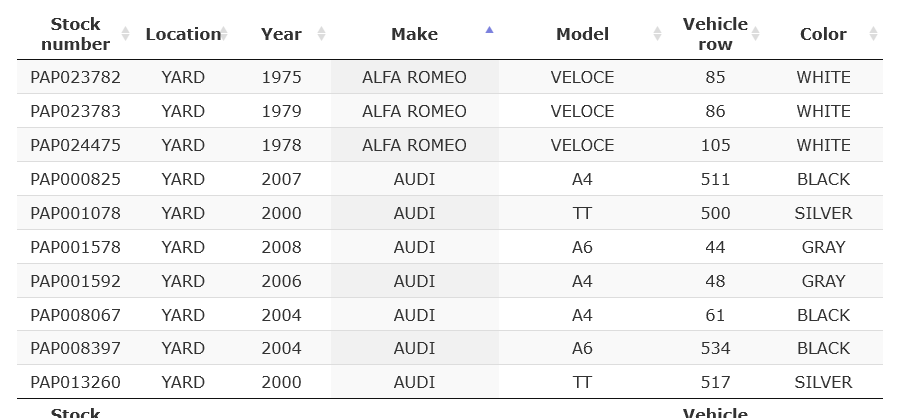Click the Color header label
The height and width of the screenshot is (418, 897).
[x=823, y=34]
